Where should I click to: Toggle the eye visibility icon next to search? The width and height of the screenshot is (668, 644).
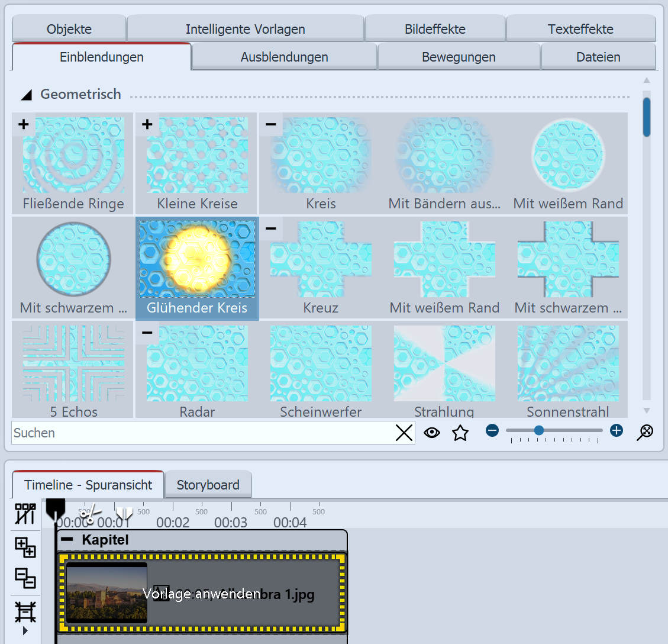pos(432,433)
